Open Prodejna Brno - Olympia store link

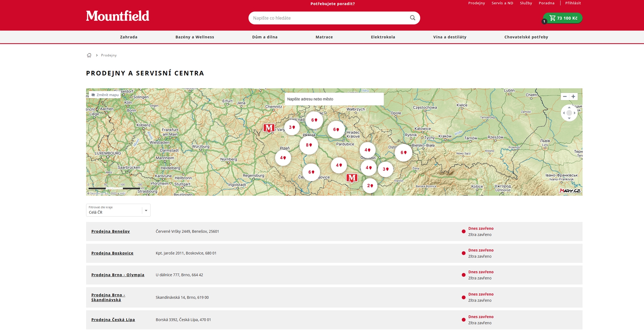(118, 275)
